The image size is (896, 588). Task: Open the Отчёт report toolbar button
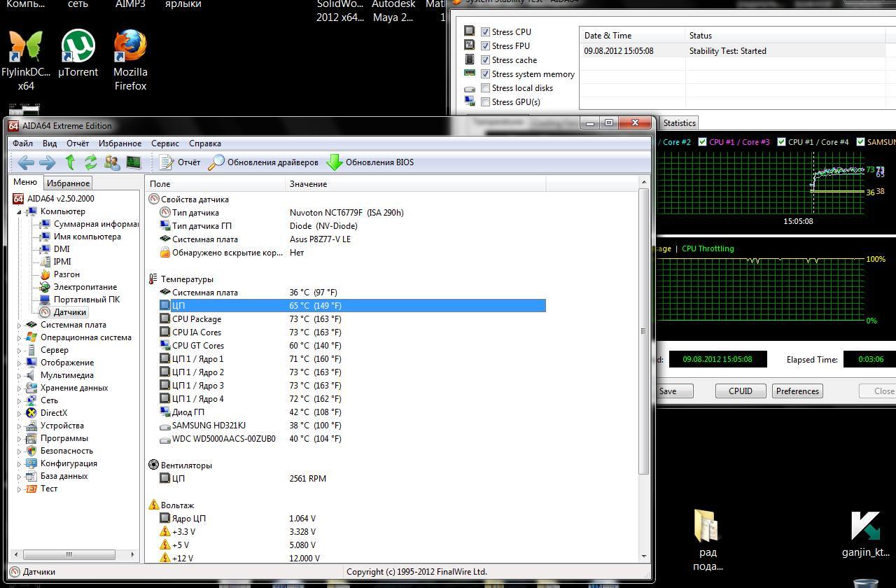click(180, 162)
